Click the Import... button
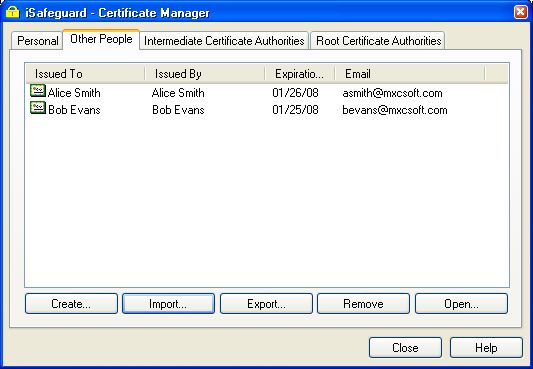 [168, 304]
